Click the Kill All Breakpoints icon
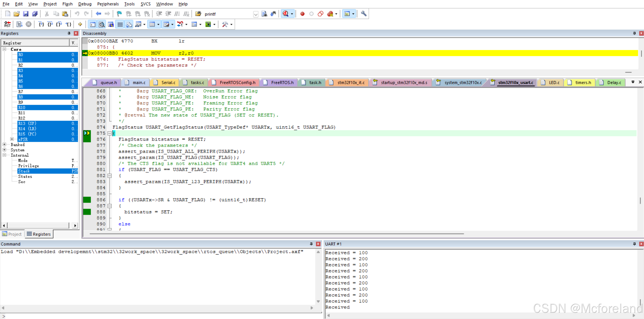 click(x=330, y=14)
